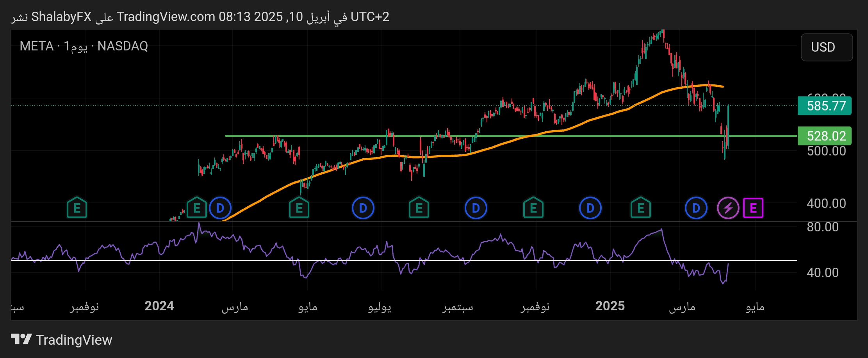Image resolution: width=868 pixels, height=358 pixels.
Task: Open the dividend D marker before July 2024
Action: 363,208
